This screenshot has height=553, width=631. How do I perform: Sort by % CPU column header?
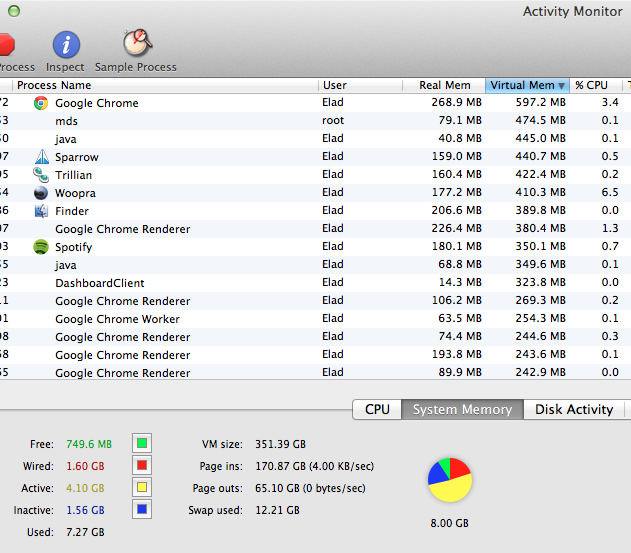click(596, 85)
